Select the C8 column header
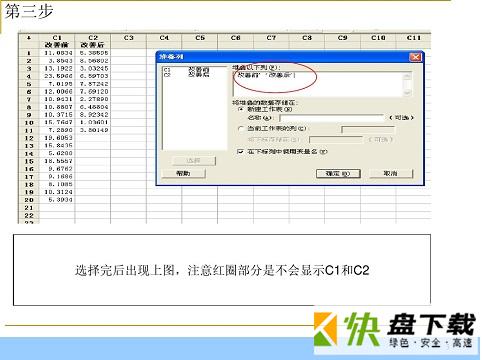Image resolution: width=483 pixels, height=360 pixels. click(x=307, y=38)
